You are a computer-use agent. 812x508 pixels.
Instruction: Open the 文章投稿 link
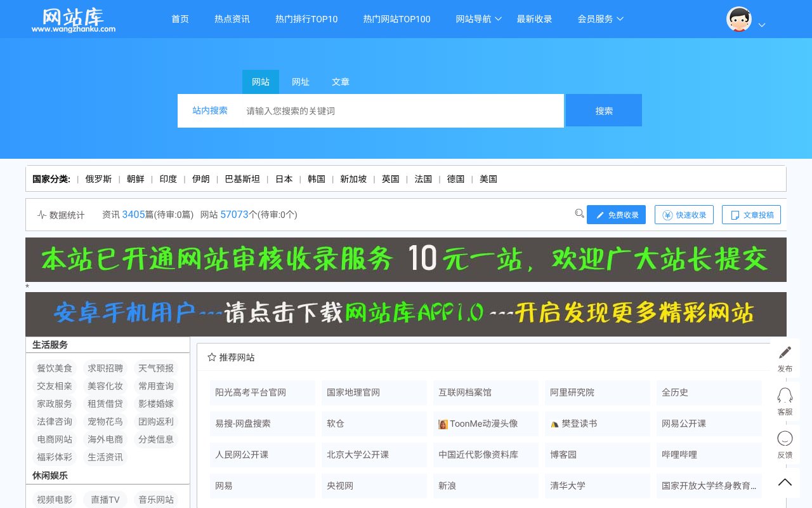[751, 215]
